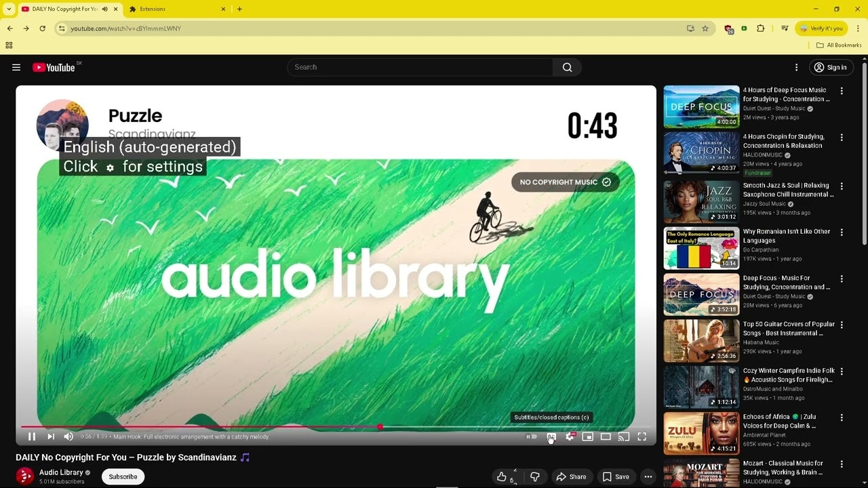Open the more actions three-dot menu
This screenshot has width=868, height=488.
tap(648, 476)
